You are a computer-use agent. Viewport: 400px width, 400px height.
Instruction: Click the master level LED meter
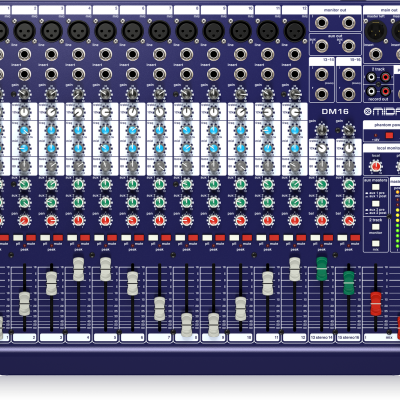click(397, 219)
